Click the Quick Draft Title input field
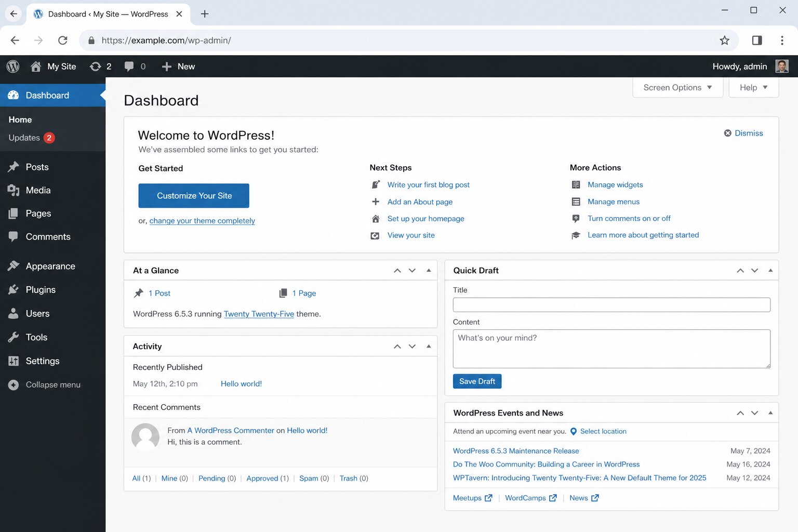Screen dimensions: 798x532 click(611, 305)
